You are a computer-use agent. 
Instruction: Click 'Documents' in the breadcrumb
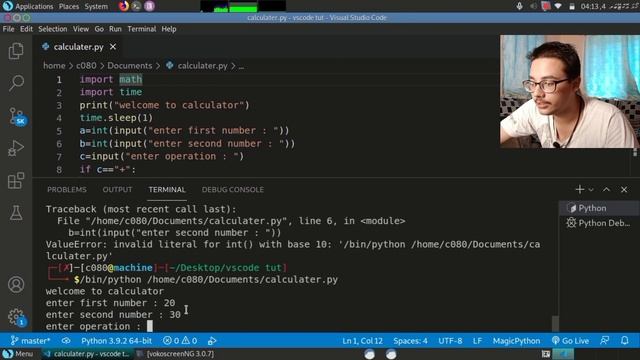130,66
